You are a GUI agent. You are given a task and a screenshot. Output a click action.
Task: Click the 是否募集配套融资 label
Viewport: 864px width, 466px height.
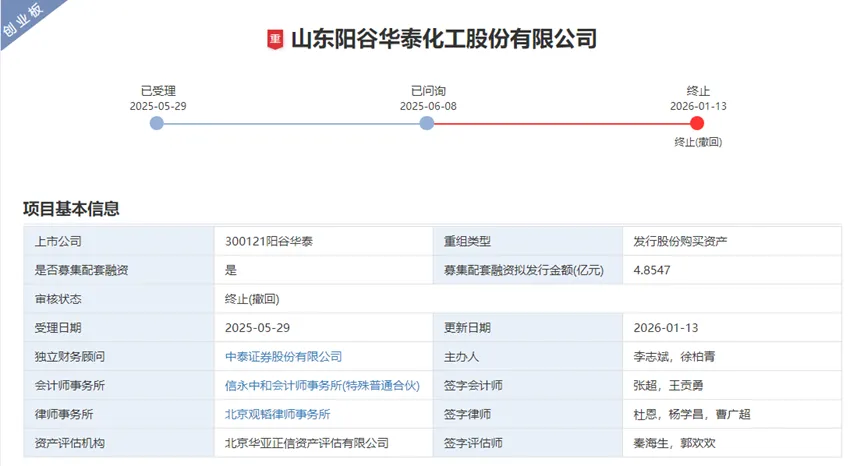pyautogui.click(x=82, y=270)
